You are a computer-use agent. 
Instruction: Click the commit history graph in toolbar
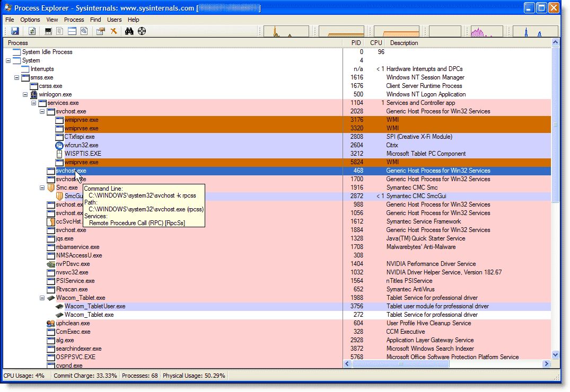(341, 31)
